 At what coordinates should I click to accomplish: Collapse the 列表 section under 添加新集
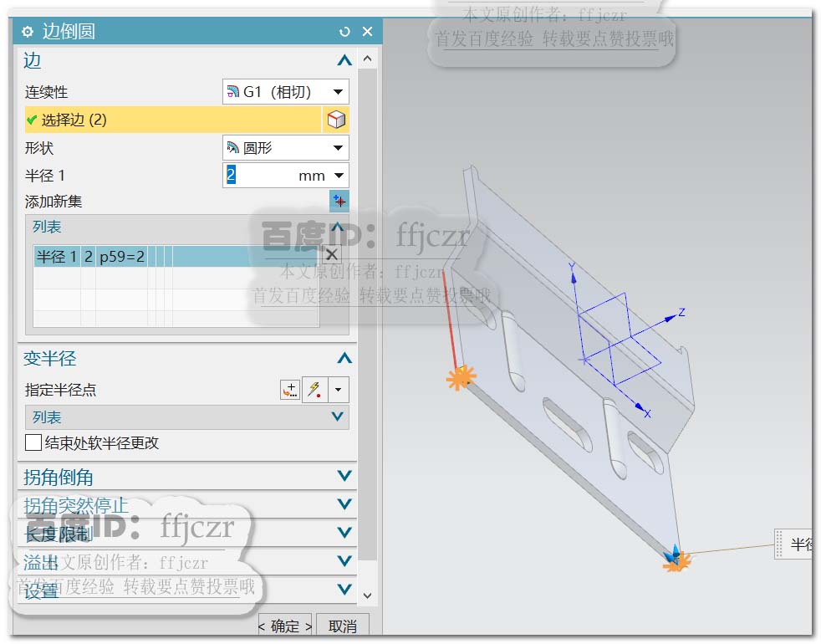tap(338, 227)
